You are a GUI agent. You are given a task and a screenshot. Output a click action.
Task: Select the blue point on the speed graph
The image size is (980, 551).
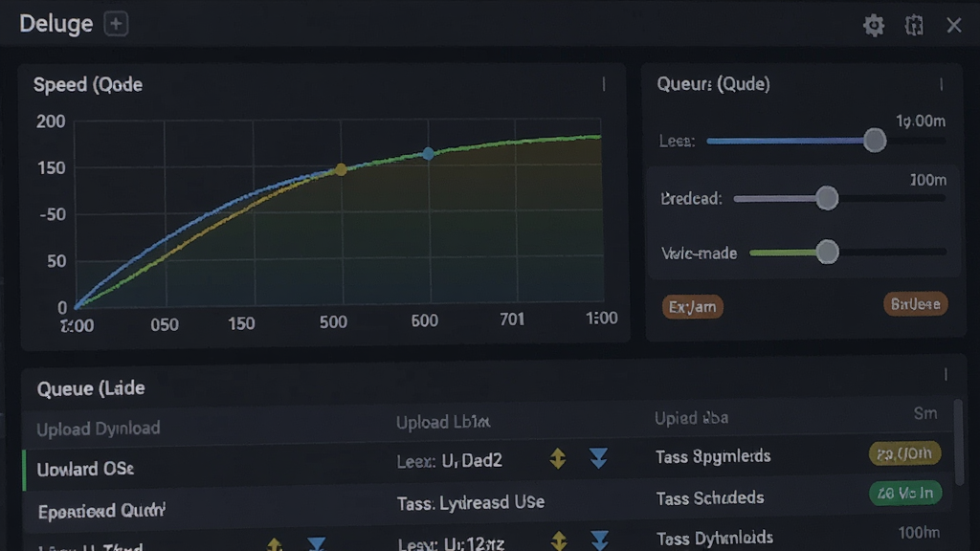(428, 154)
